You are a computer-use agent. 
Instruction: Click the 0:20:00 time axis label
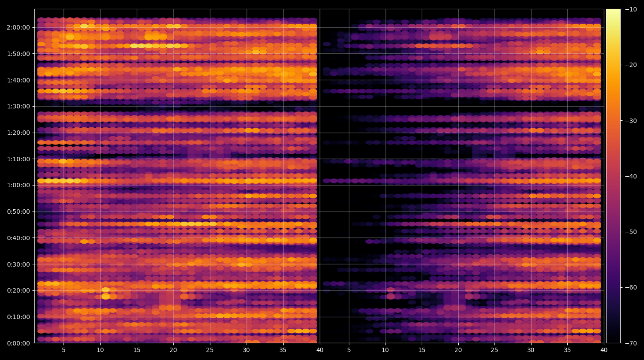pos(19,290)
